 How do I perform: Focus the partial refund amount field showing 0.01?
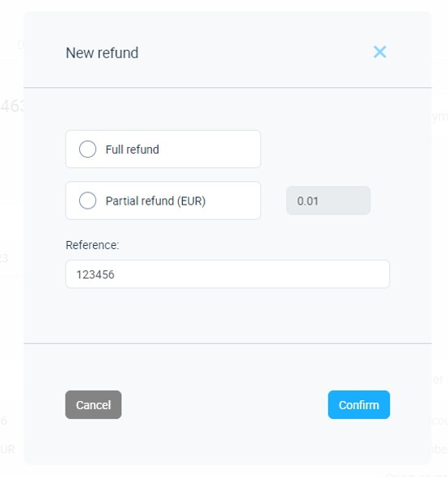(x=328, y=201)
